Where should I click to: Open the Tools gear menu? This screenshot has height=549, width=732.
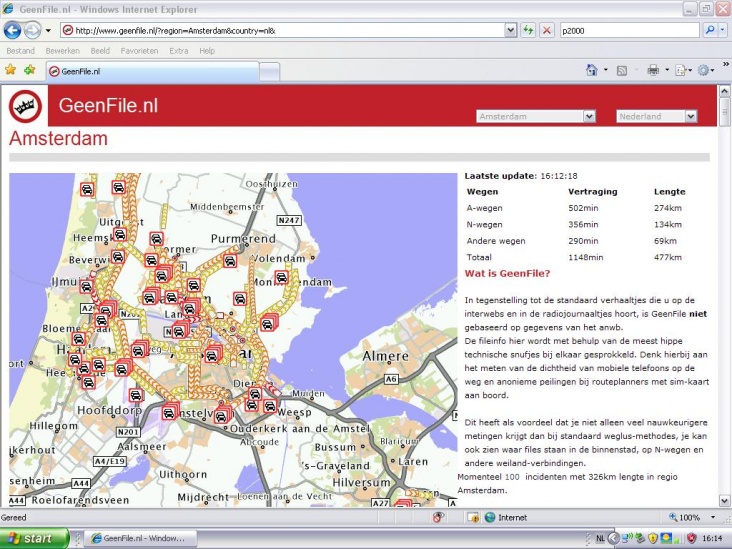click(705, 70)
